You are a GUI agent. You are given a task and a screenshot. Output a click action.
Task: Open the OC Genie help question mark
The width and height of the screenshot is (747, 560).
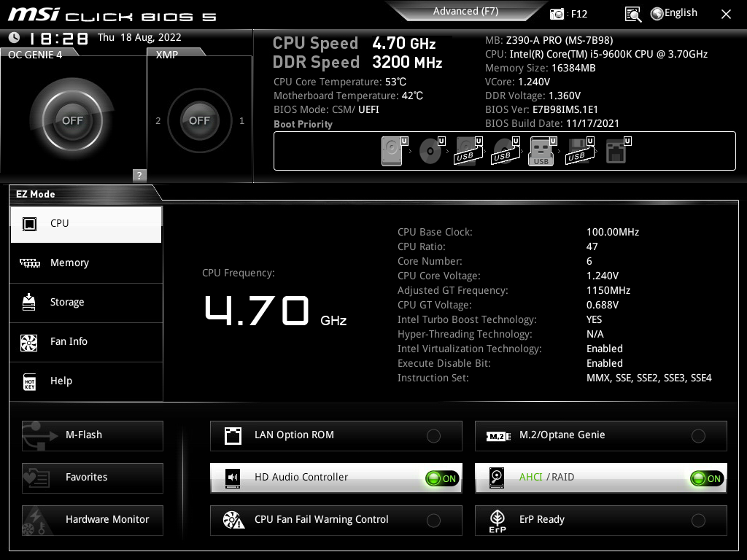click(139, 175)
